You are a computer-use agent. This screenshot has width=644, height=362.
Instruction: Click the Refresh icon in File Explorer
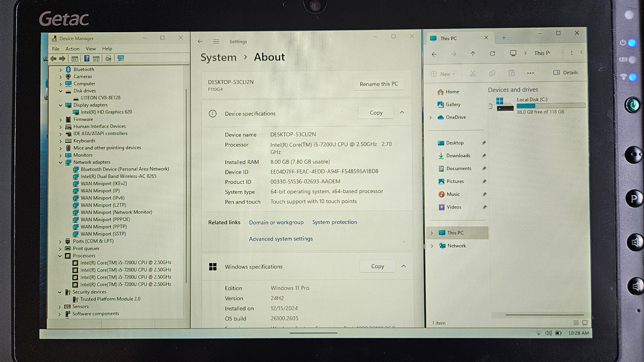point(492,53)
